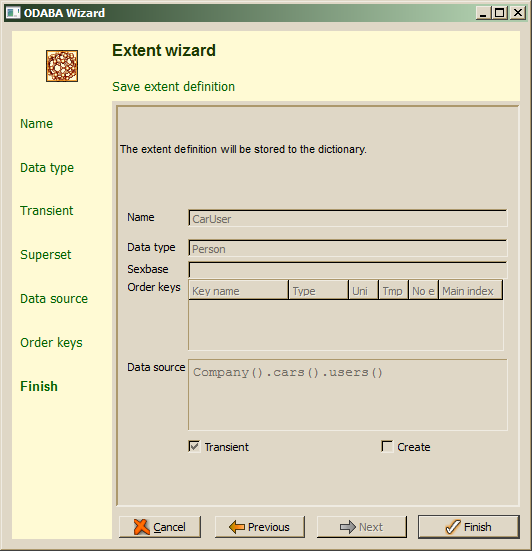Switch to the Data source step
Viewport: 532px width, 551px height.
54,299
